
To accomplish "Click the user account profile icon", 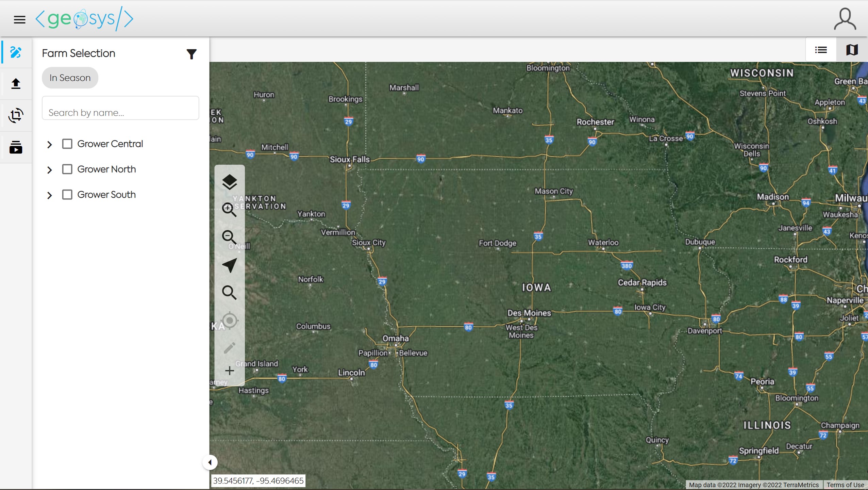I will click(x=845, y=19).
